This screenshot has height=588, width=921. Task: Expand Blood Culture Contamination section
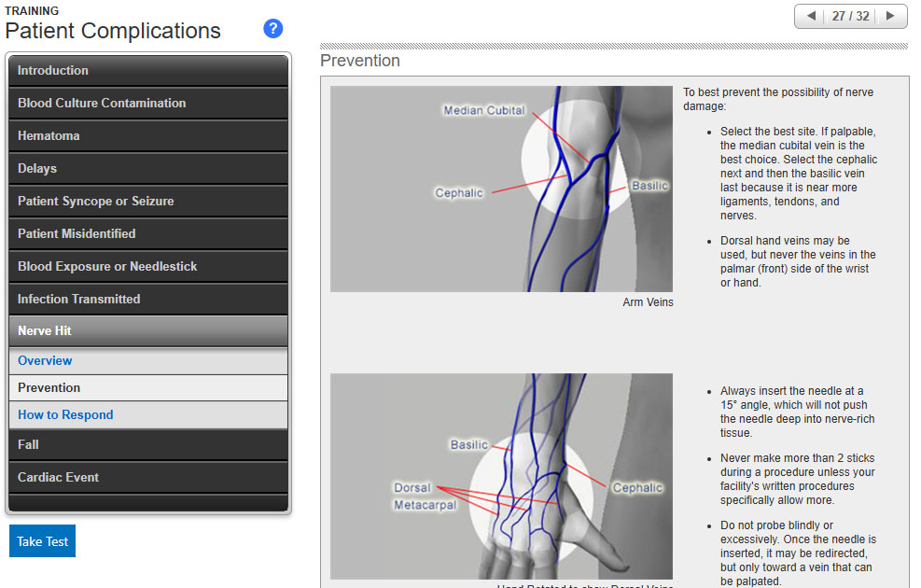coord(148,104)
